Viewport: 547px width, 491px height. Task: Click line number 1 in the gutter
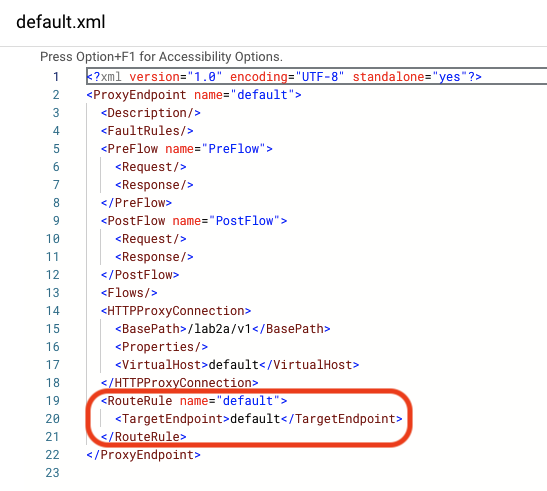[56, 77]
